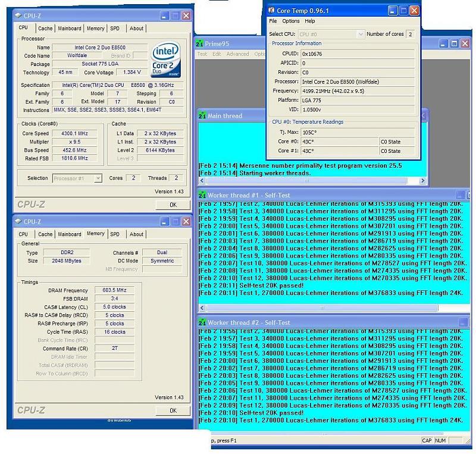
Task: Click Core #0 temperature reading 43C
Action: [x=339, y=142]
